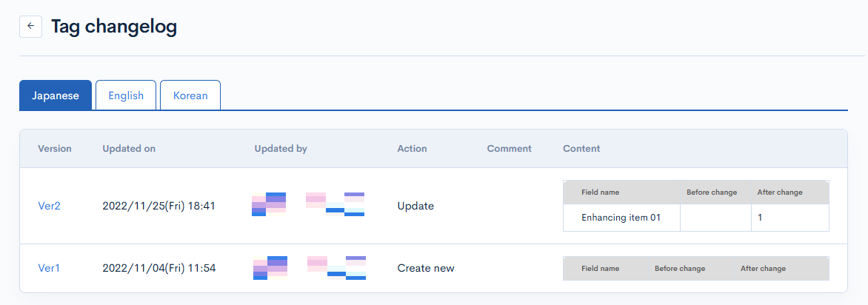Screen dimensions: 868x305
Task: Click the Ver1 row blurred updater name
Action: point(310,268)
